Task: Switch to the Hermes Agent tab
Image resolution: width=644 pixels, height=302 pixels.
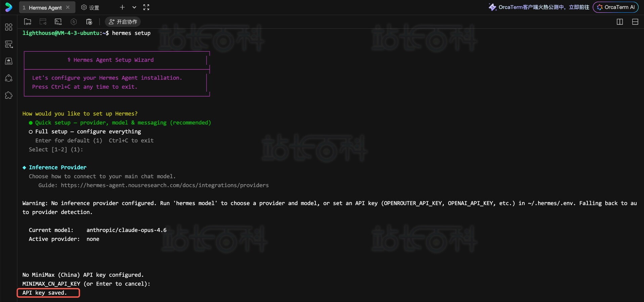Action: (45, 7)
